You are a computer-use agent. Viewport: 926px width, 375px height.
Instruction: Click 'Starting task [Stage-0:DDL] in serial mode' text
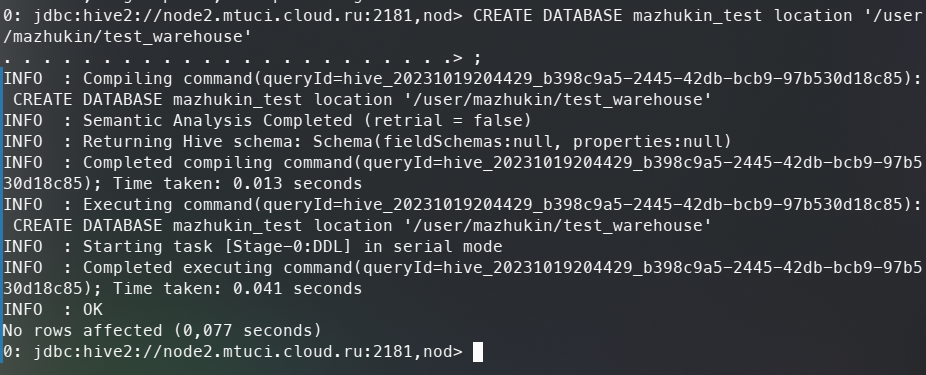click(292, 246)
